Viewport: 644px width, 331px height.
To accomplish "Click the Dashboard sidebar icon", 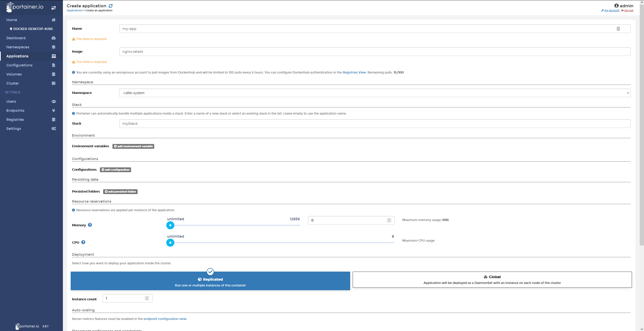I will (54, 38).
